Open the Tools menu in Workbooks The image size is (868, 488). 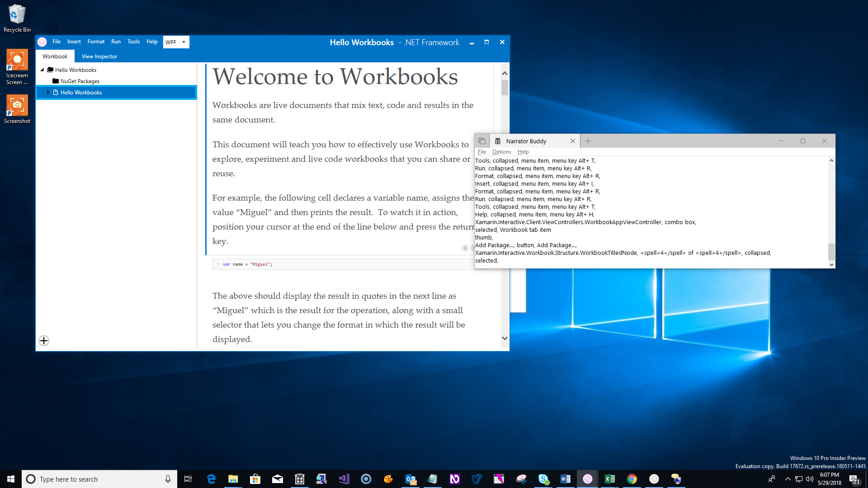tap(133, 42)
